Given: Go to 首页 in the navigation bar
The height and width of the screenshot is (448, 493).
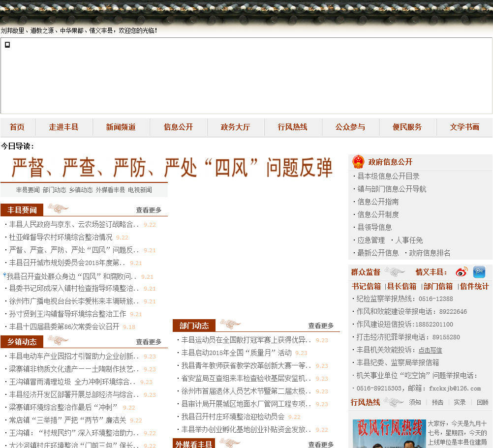Looking at the screenshot, I should (x=17, y=127).
